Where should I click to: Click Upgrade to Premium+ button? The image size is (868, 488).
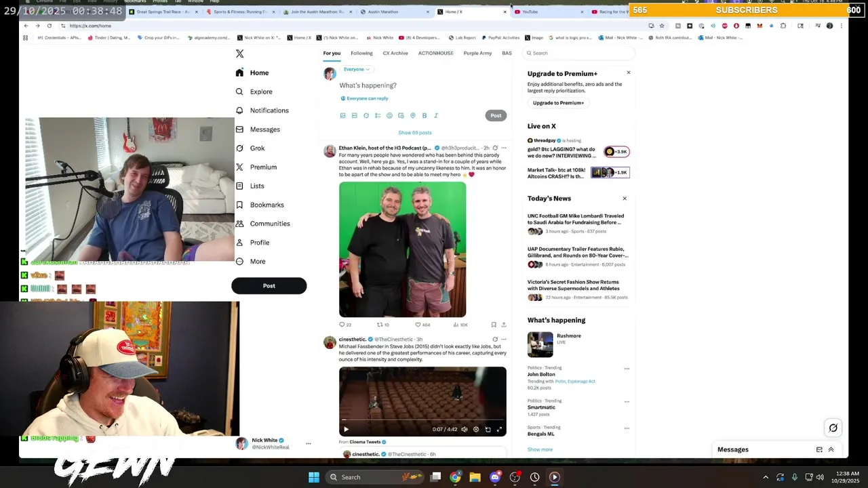pos(558,103)
